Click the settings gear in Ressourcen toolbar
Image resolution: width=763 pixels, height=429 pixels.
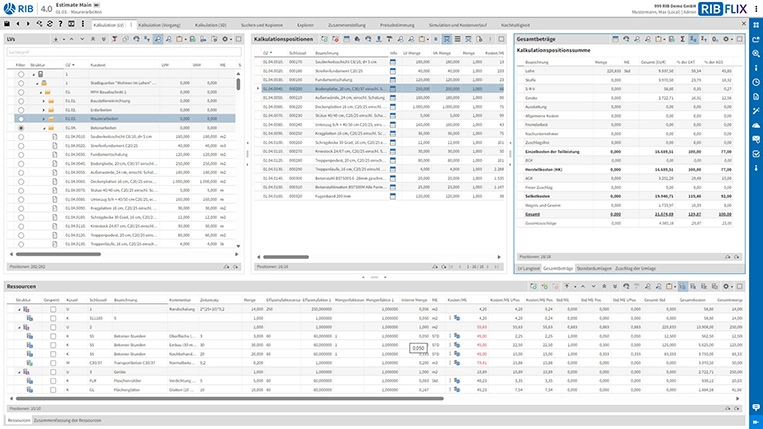point(726,286)
